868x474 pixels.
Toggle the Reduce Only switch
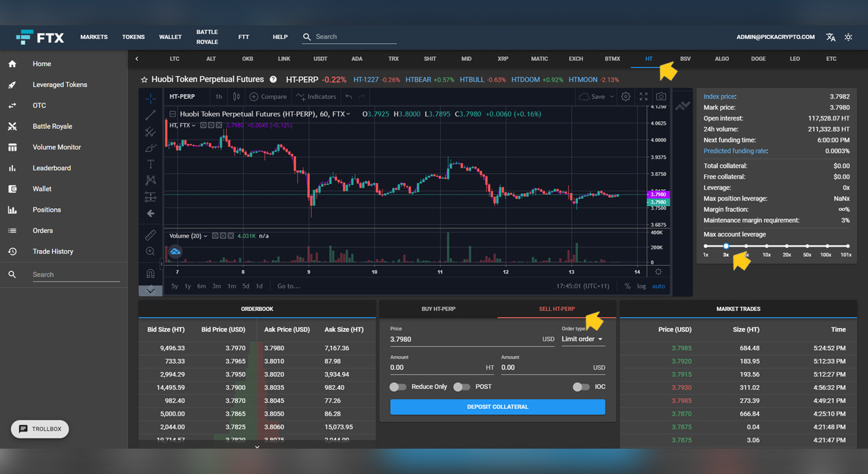[x=398, y=387]
